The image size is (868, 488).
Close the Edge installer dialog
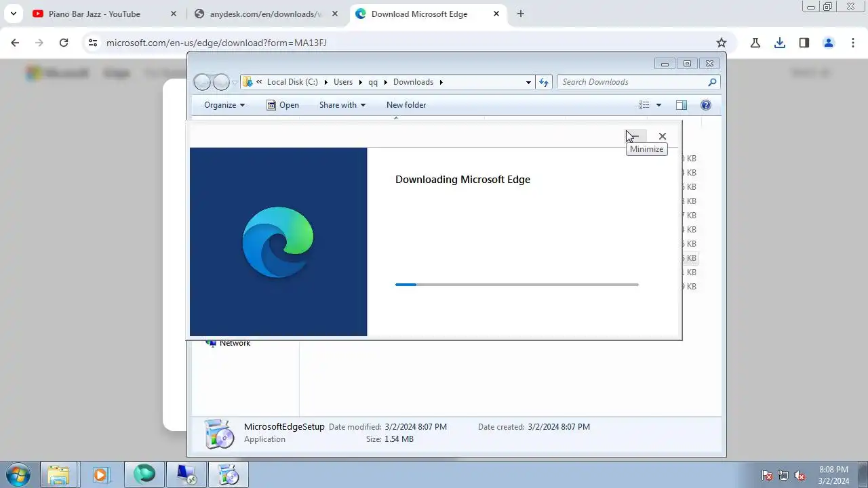663,136
